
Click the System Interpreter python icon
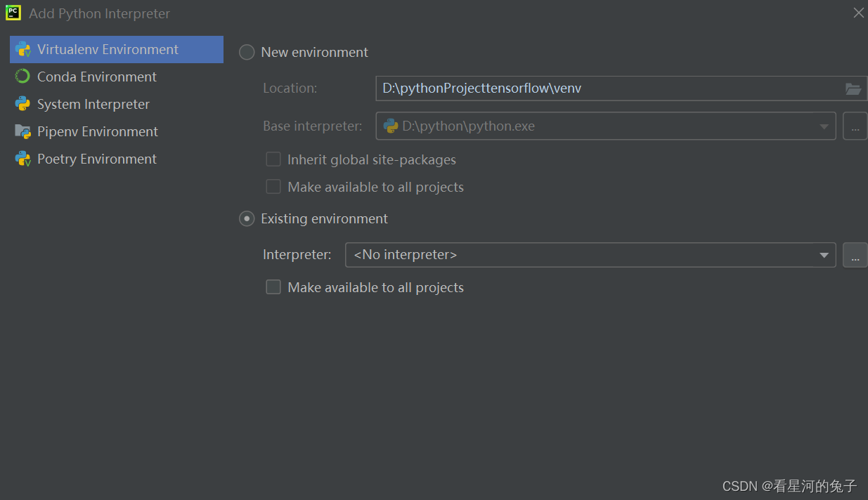tap(22, 104)
